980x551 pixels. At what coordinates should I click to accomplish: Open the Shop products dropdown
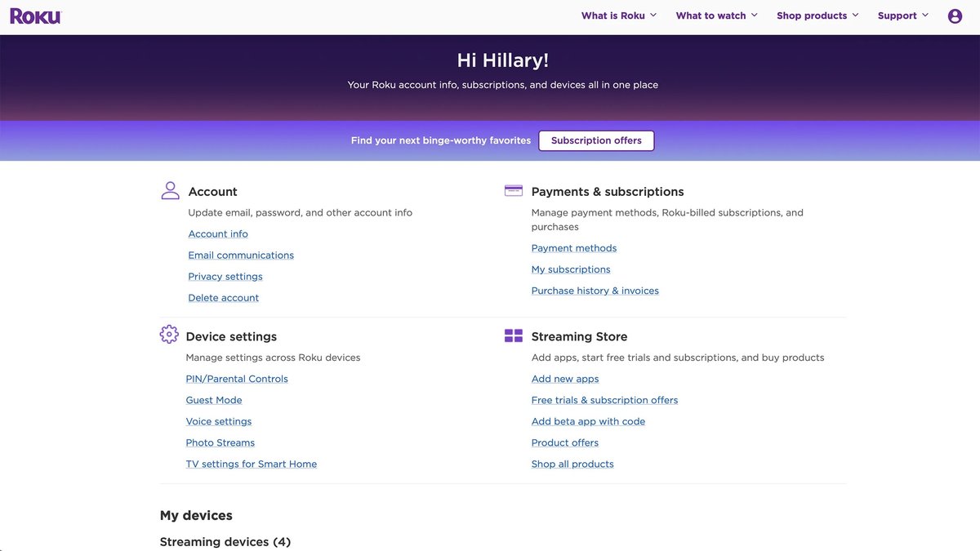811,15
